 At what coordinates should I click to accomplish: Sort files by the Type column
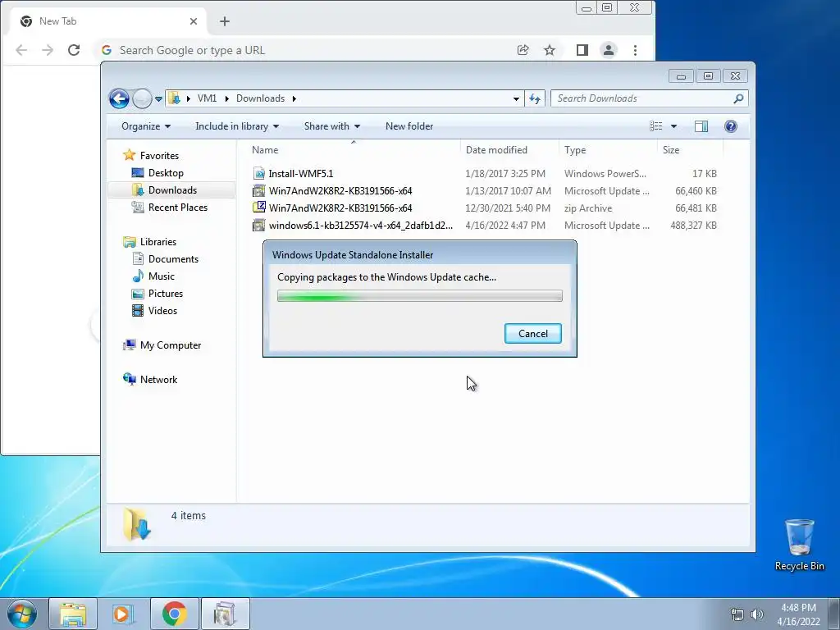[x=608, y=150]
